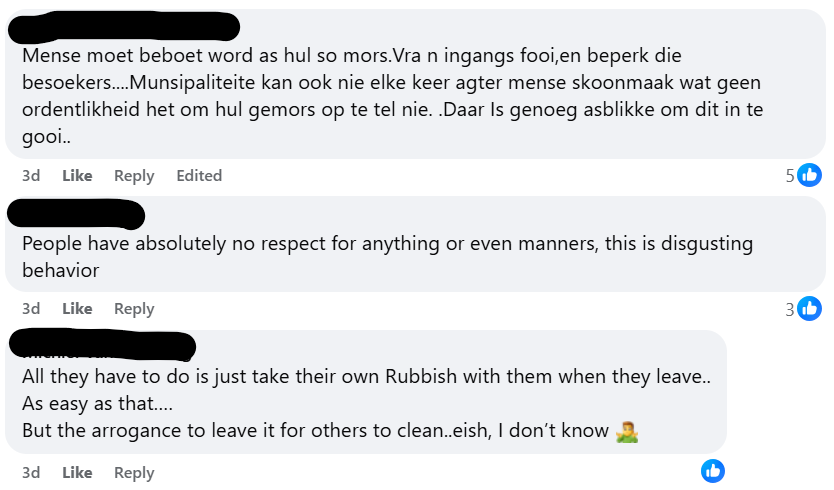View edit history via the 'Edited' link

[x=199, y=176]
